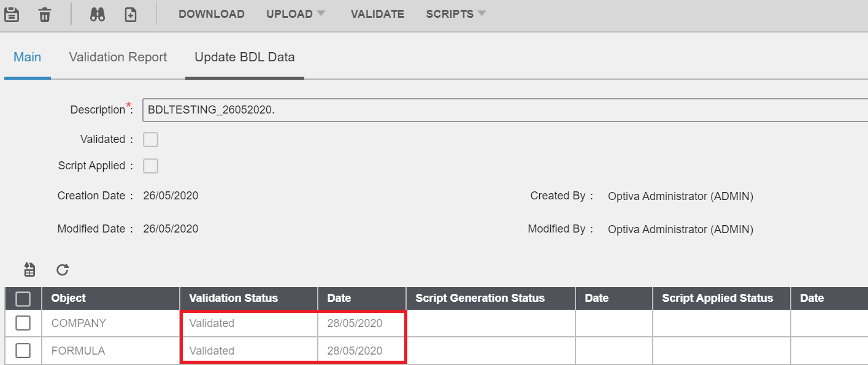The height and width of the screenshot is (365, 868).
Task: Check the COMPANY row checkbox
Action: 22,323
